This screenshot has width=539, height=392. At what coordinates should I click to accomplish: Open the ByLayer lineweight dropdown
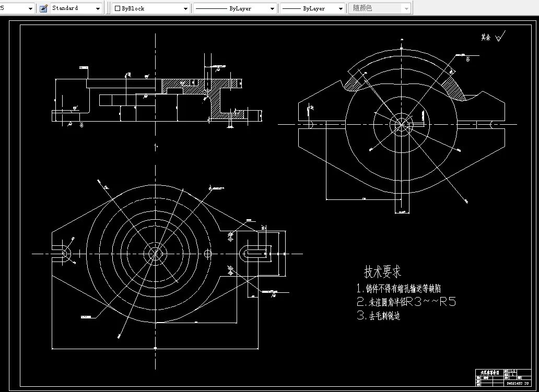339,8
